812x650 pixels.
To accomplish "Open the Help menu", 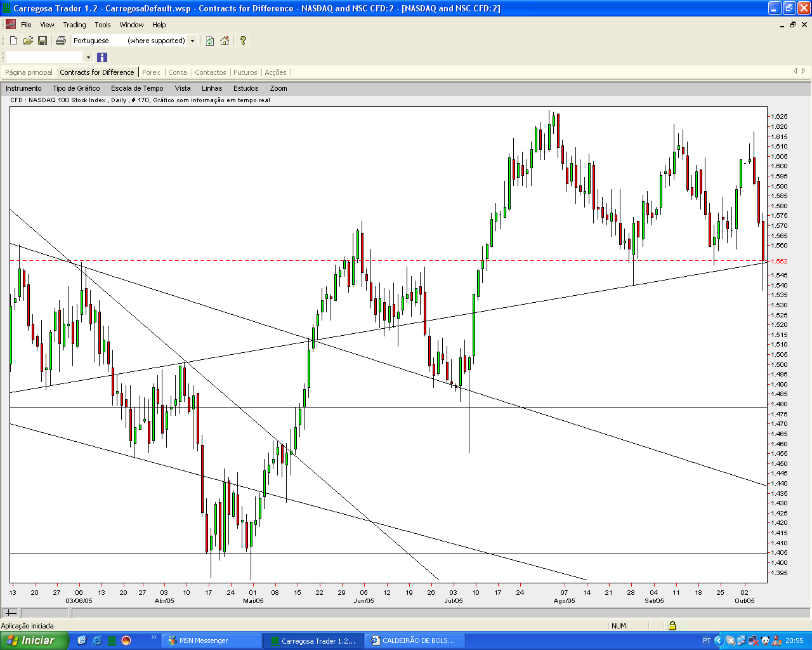I will pos(159,25).
